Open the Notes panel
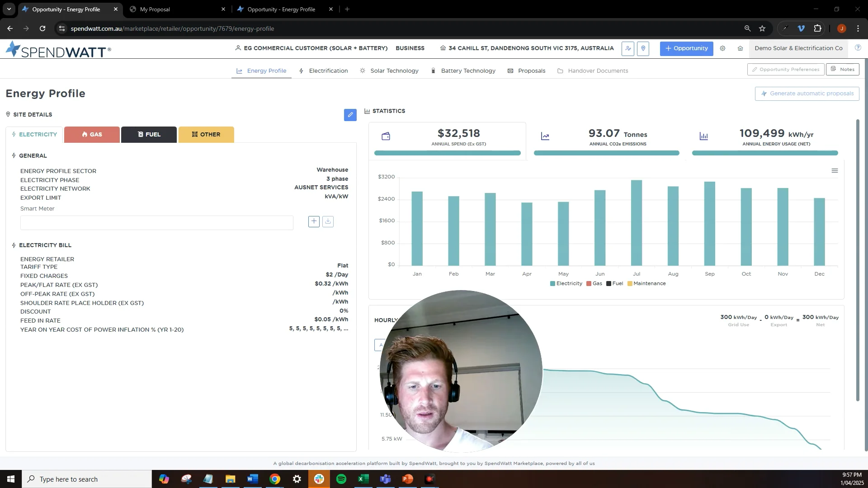Viewport: 868px width, 488px height. pyautogui.click(x=842, y=69)
